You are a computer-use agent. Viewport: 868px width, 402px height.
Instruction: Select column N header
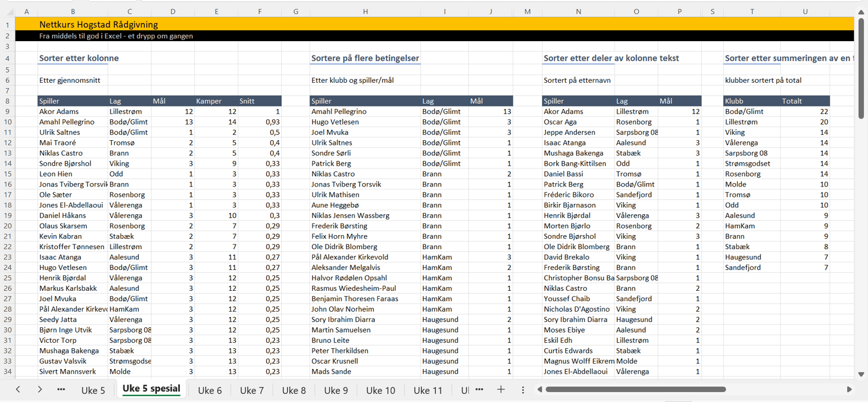(579, 12)
